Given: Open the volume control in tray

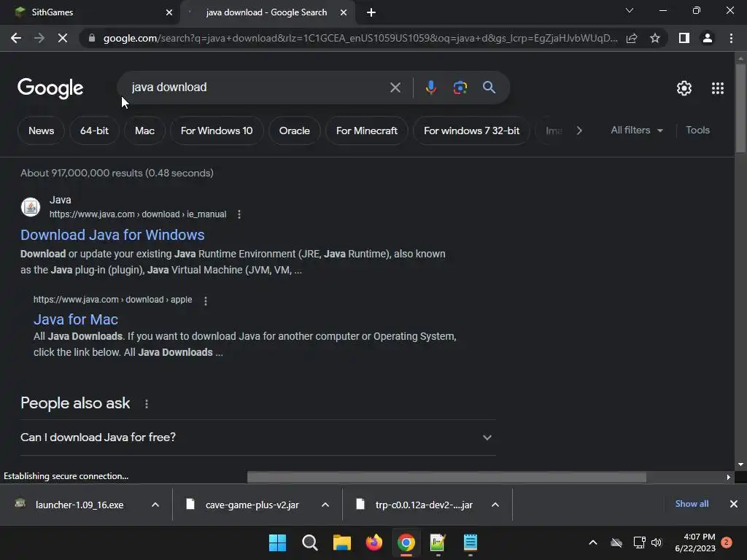Looking at the screenshot, I should click(657, 542).
